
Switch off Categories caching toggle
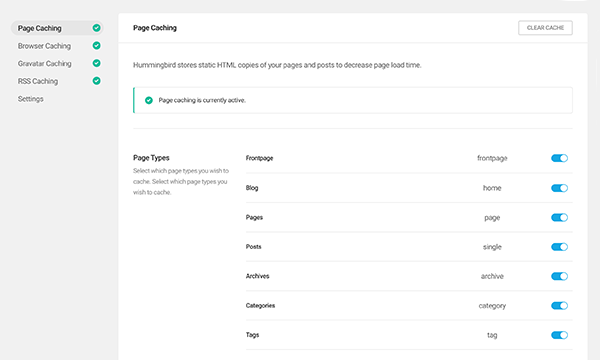click(x=559, y=305)
